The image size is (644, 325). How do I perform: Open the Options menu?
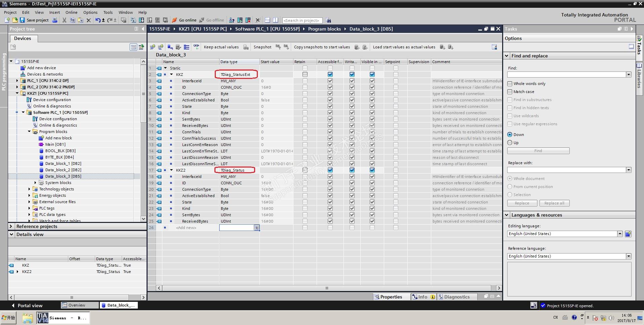coord(90,12)
